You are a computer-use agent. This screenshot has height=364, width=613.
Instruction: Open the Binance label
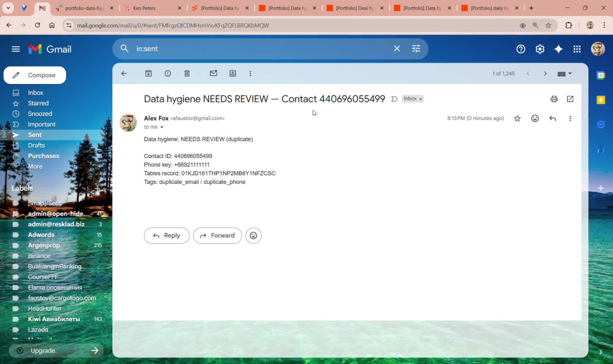(x=39, y=256)
